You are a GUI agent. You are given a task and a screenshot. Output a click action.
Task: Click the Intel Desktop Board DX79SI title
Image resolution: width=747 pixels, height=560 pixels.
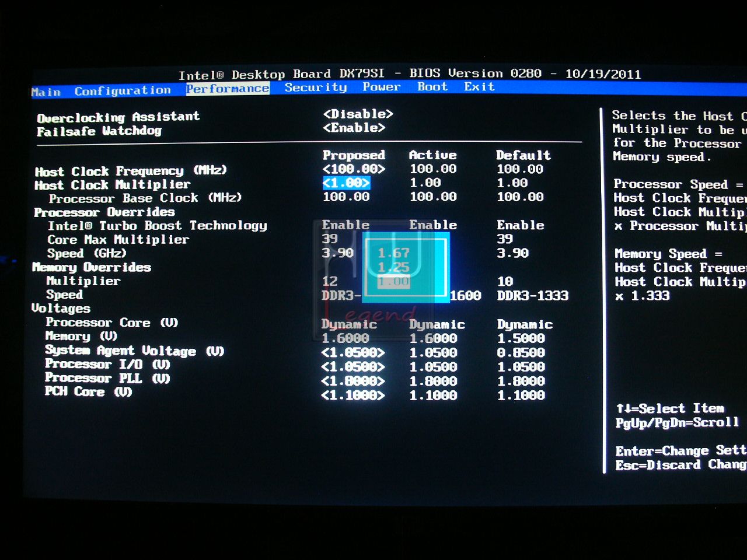tap(281, 75)
